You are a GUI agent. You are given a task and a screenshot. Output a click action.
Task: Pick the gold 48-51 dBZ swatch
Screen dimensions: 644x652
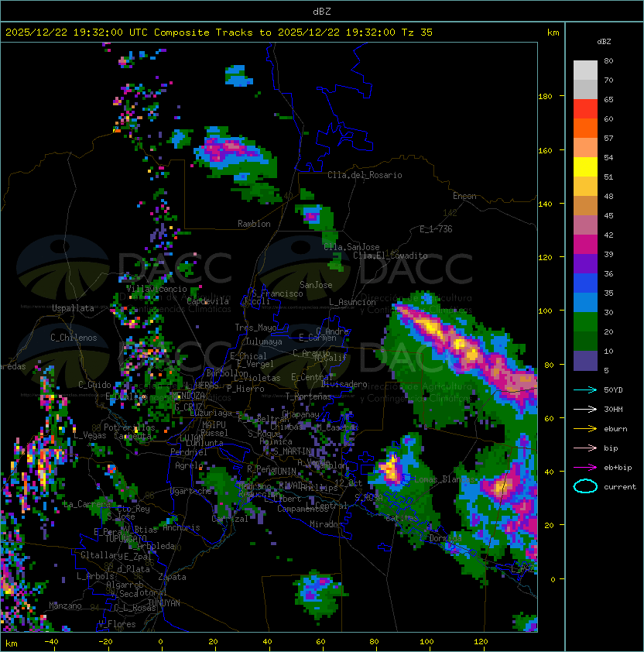pos(585,187)
